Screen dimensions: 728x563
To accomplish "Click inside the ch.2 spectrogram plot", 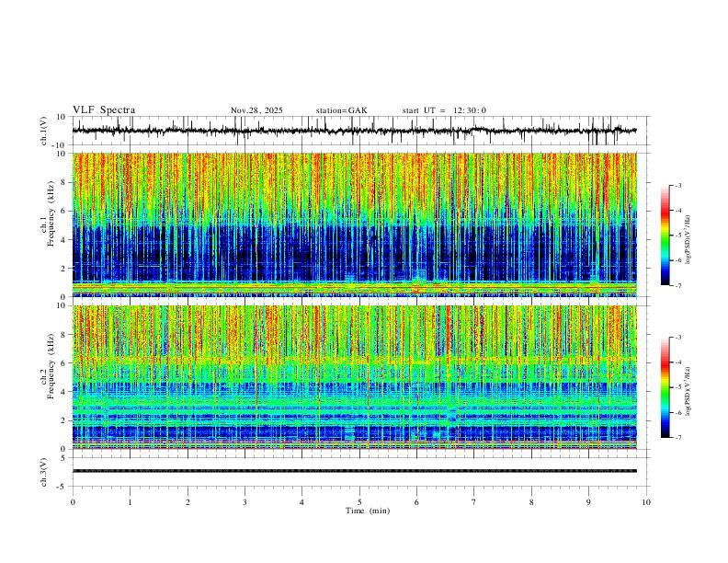I will (355, 377).
